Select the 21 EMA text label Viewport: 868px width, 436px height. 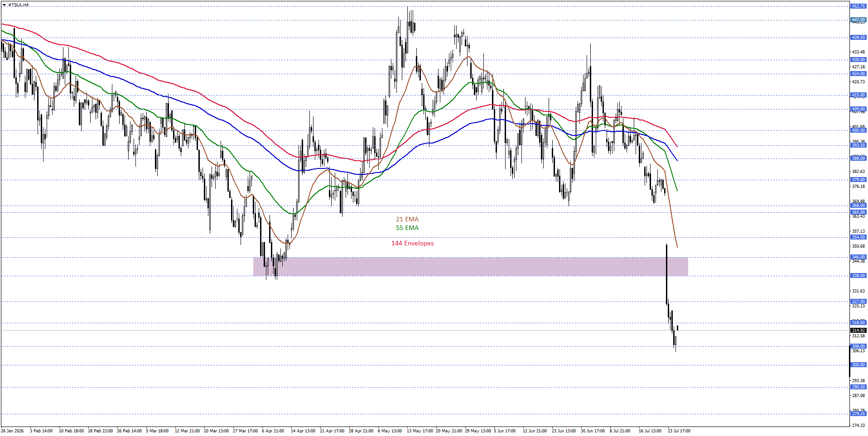tap(407, 219)
